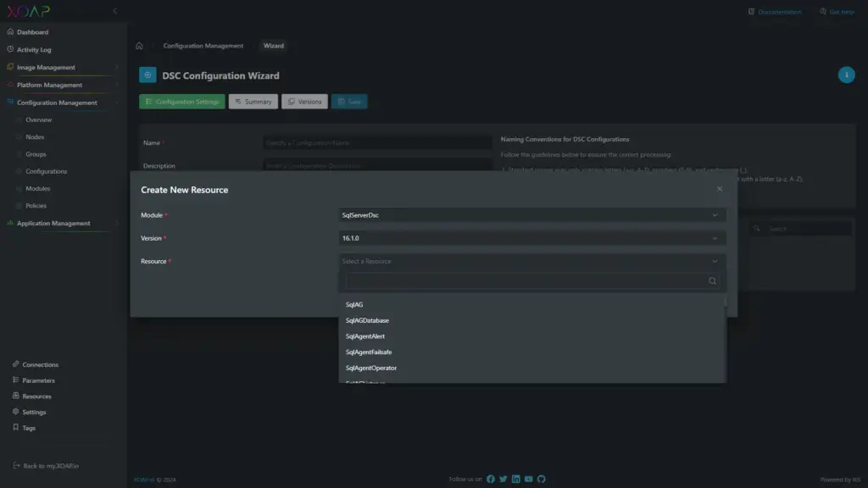This screenshot has width=868, height=488.
Task: Go Back to myXOAP.io
Action: [x=47, y=466]
